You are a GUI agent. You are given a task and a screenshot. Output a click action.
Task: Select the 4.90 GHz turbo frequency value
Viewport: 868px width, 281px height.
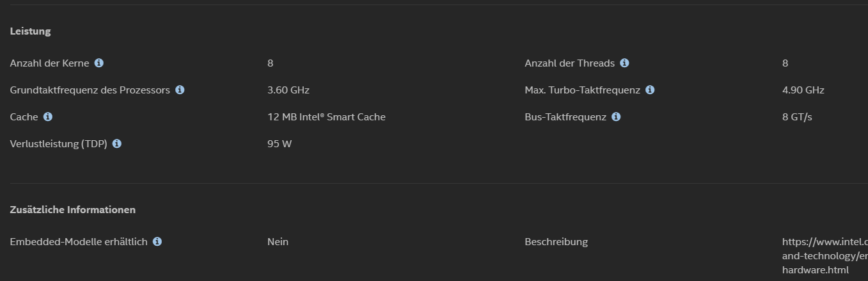[x=803, y=90]
